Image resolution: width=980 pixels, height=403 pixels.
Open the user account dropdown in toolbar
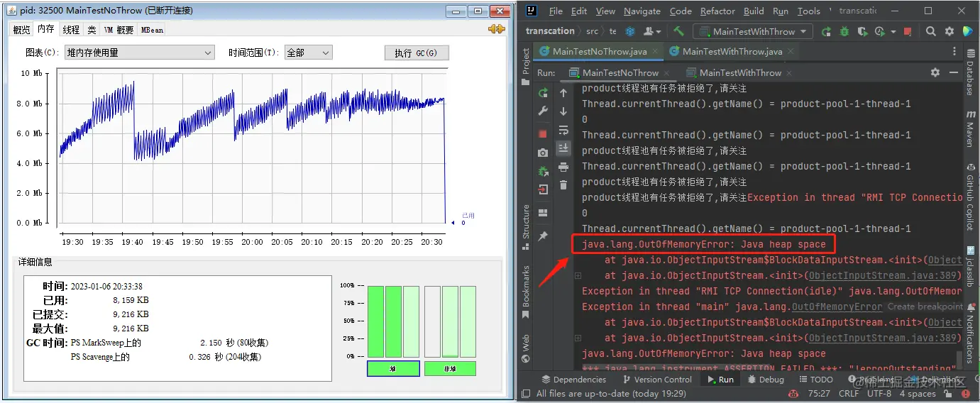pos(652,31)
